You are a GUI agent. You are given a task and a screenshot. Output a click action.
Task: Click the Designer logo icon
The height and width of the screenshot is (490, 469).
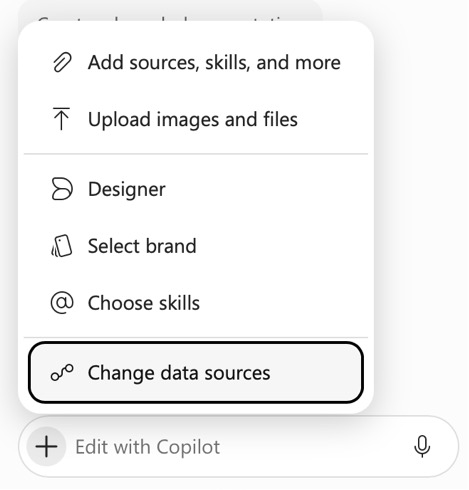pyautogui.click(x=62, y=189)
